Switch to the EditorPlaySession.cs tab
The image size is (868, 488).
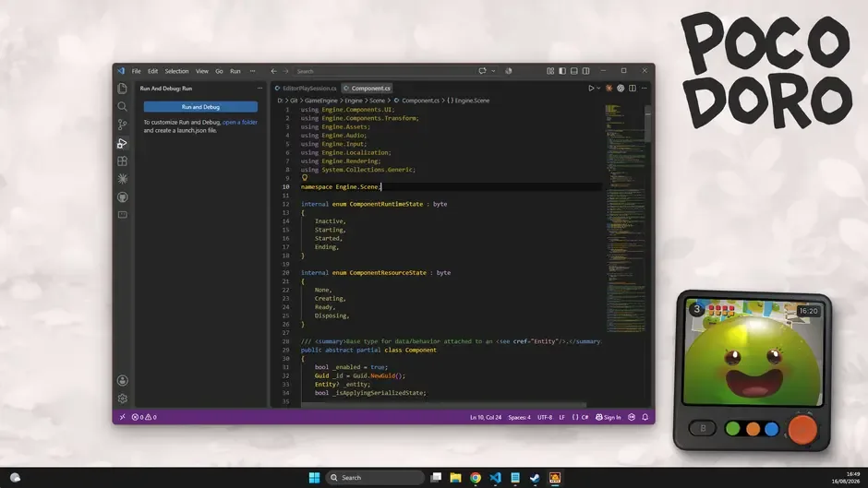point(306,88)
